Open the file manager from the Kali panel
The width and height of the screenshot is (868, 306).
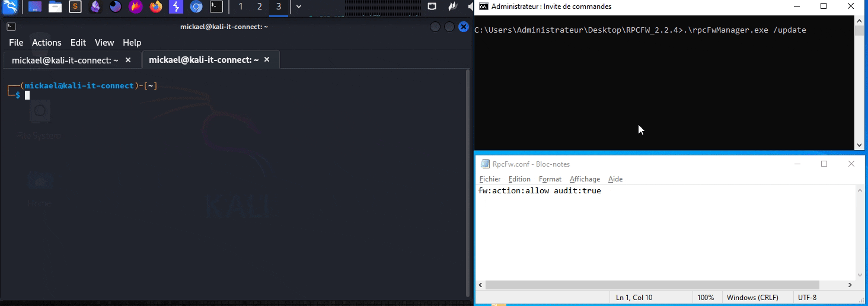pyautogui.click(x=55, y=7)
